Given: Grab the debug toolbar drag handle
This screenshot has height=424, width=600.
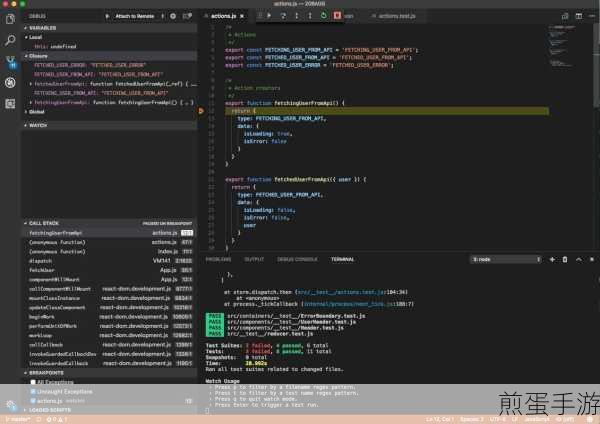Looking at the screenshot, I should [x=260, y=16].
